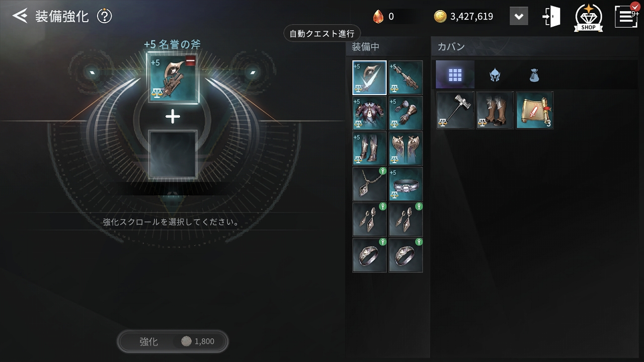Click the empty scroll slot

click(x=173, y=154)
